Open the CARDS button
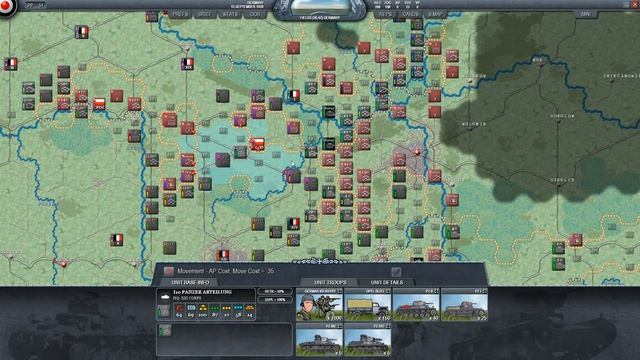The image size is (640, 360). point(410,14)
